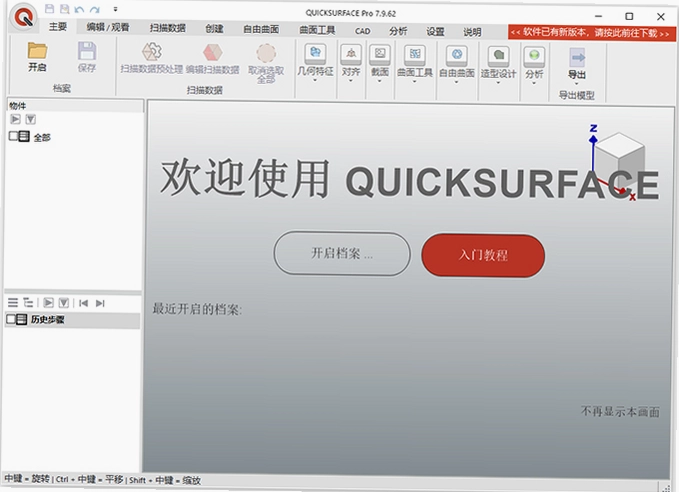Viewport: 679px width, 492px height.
Task: Open the CAD tab
Action: point(362,31)
